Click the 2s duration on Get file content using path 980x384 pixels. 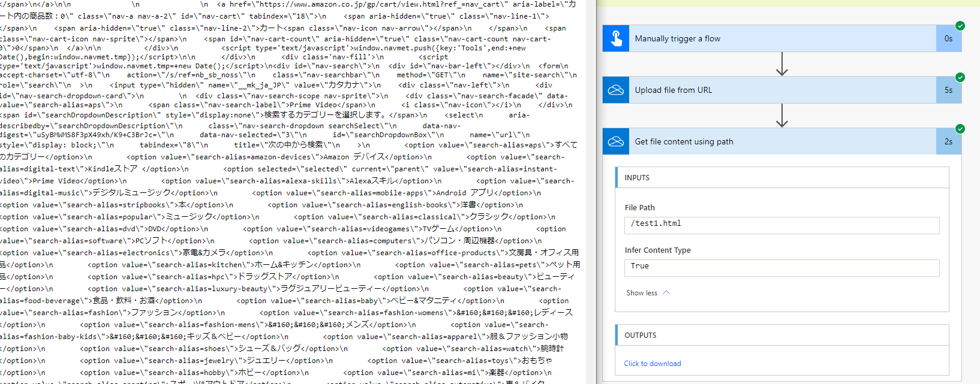[x=948, y=141]
